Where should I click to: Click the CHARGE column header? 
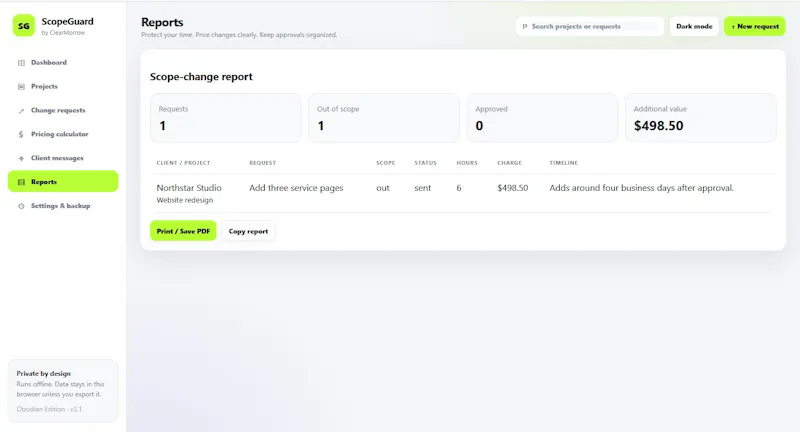point(510,163)
